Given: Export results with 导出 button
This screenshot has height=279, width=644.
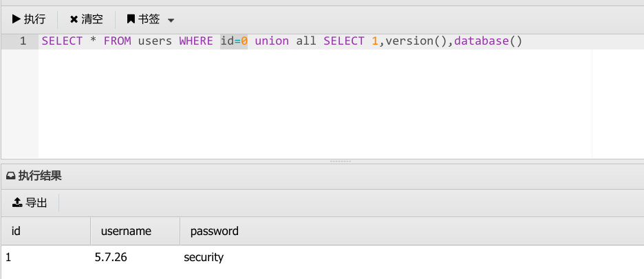Looking at the screenshot, I should pos(30,202).
